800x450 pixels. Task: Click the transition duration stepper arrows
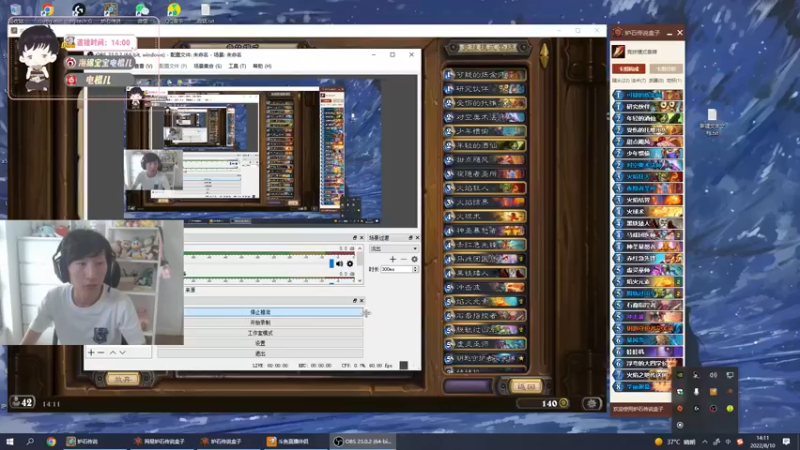coord(415,269)
